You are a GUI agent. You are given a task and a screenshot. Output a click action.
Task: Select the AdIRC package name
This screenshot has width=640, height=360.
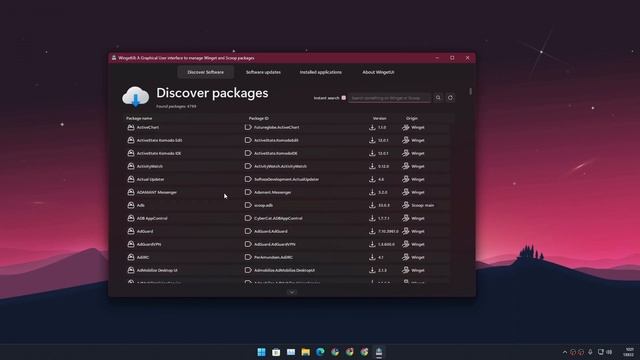143,258
